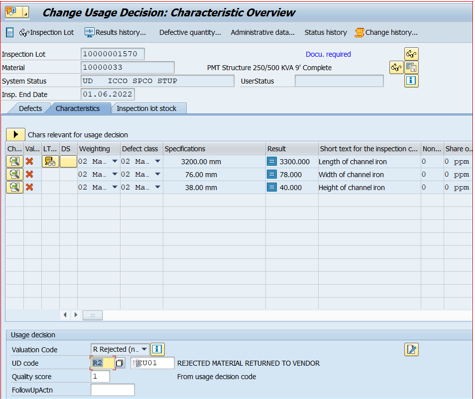Click the Inspection Lot number field
475x399 pixels.
113,54
